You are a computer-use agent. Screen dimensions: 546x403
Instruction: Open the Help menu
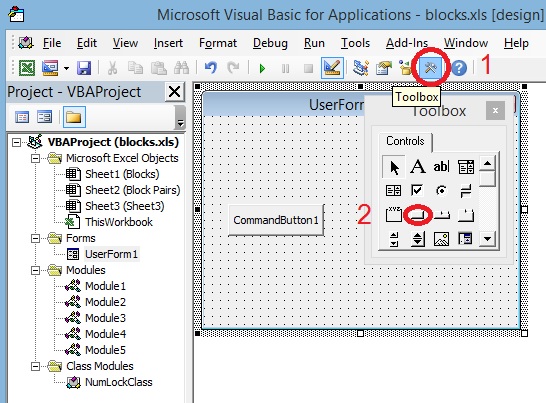(x=516, y=43)
